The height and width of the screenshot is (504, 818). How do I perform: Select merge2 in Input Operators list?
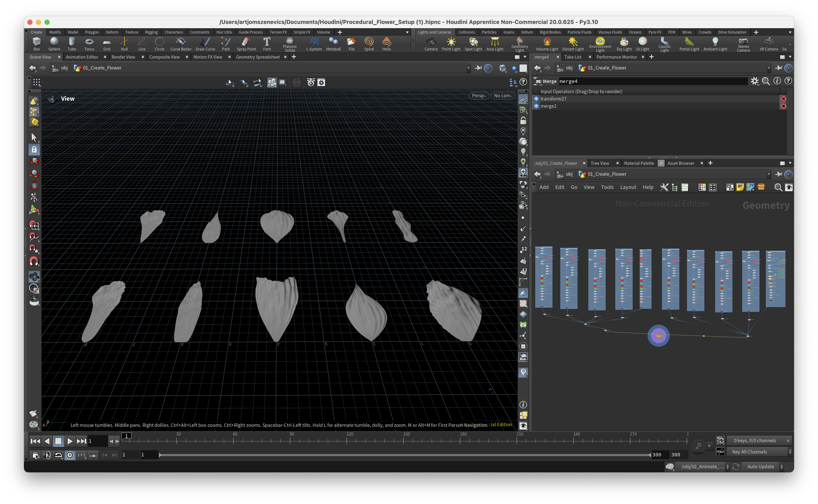(548, 106)
